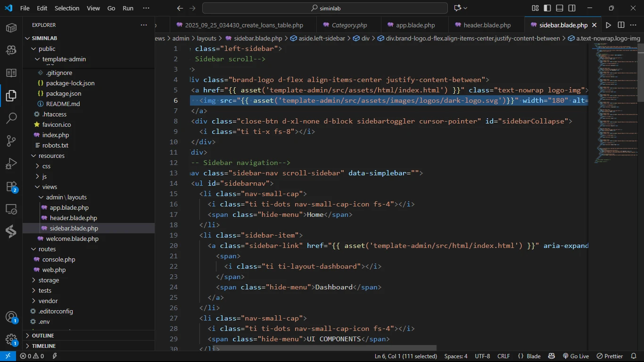
Task: Expand the storage folder
Action: click(49, 280)
